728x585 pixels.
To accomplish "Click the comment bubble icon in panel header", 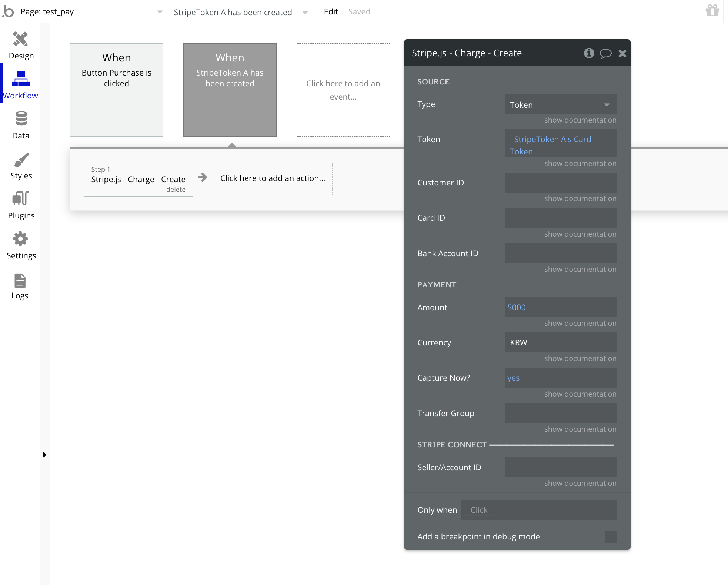I will click(x=605, y=54).
